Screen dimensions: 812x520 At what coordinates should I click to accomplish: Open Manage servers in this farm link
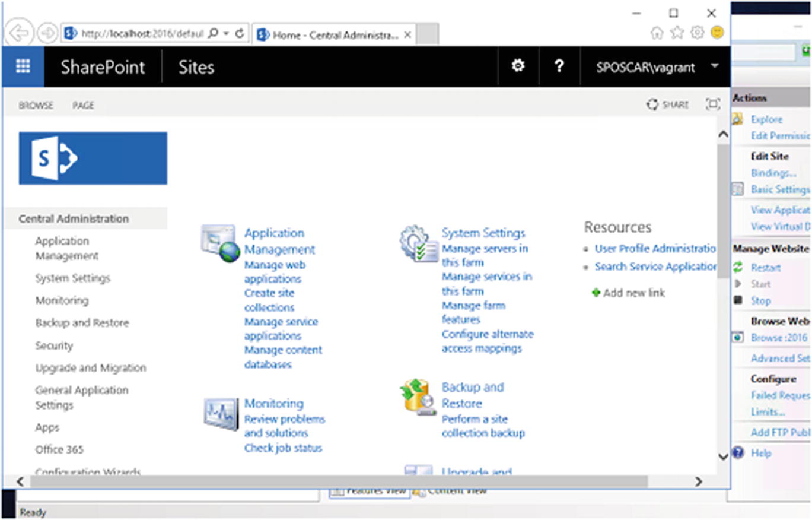tap(485, 255)
